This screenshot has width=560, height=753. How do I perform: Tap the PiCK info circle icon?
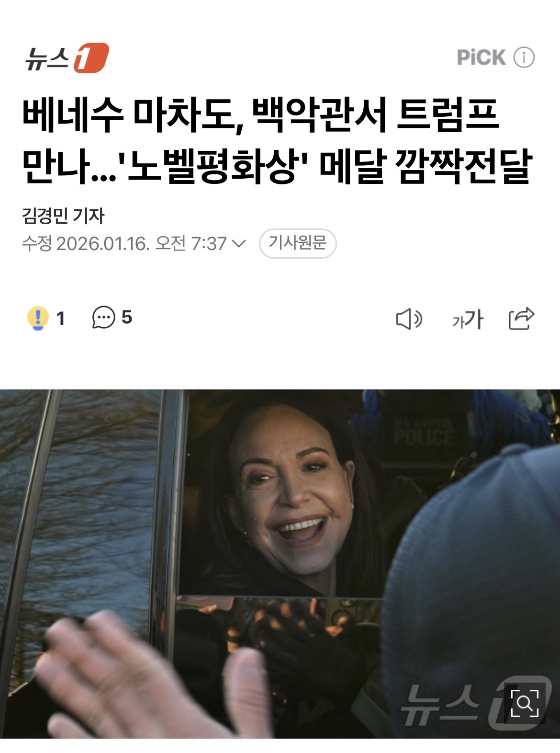coord(524,57)
